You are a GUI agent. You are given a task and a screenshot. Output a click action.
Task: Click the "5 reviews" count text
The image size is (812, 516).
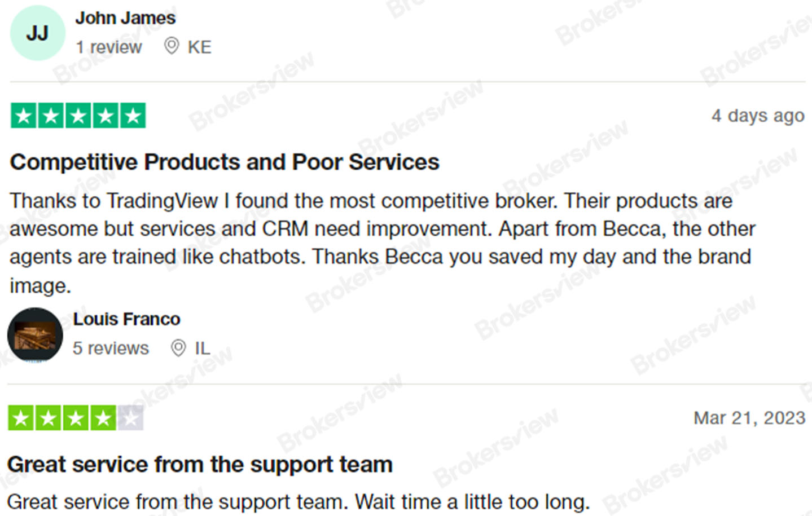point(111,349)
